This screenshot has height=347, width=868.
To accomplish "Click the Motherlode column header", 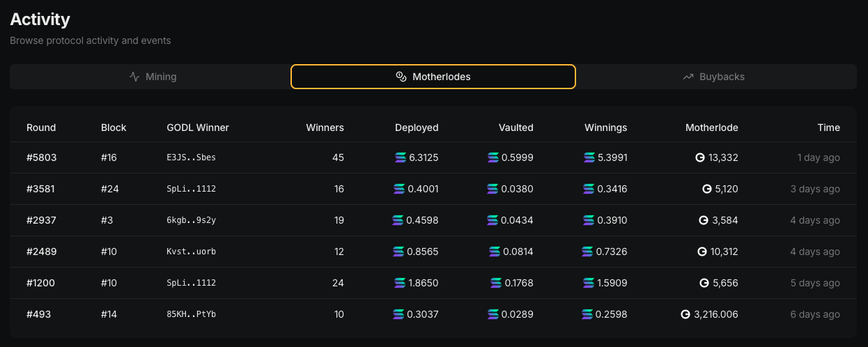I will pos(711,128).
